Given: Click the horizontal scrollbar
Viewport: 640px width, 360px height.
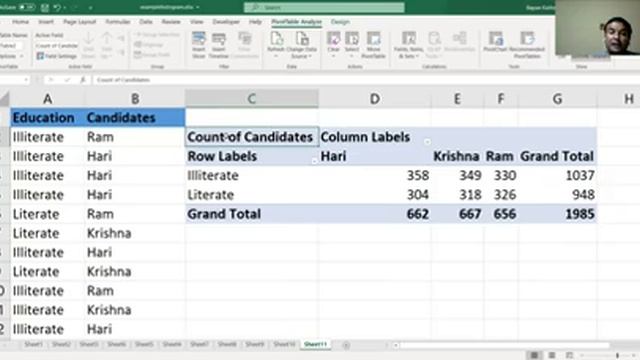Looking at the screenshot, I should point(504,345).
